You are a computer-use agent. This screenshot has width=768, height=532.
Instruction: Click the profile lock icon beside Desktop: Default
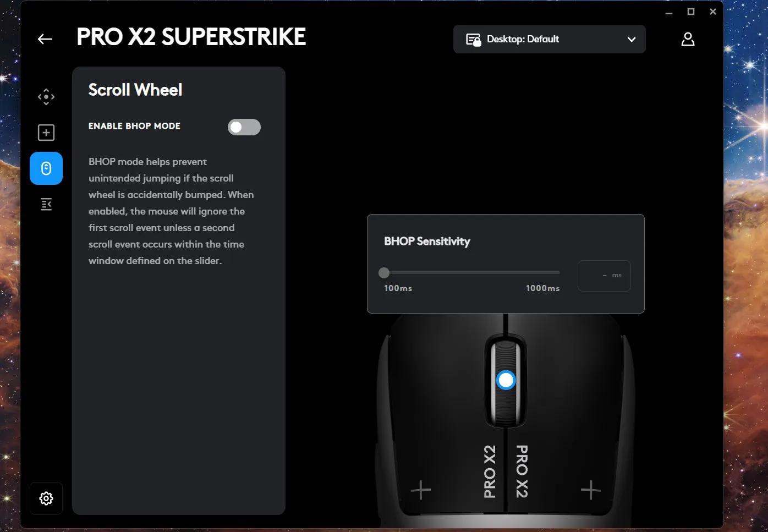pyautogui.click(x=473, y=40)
